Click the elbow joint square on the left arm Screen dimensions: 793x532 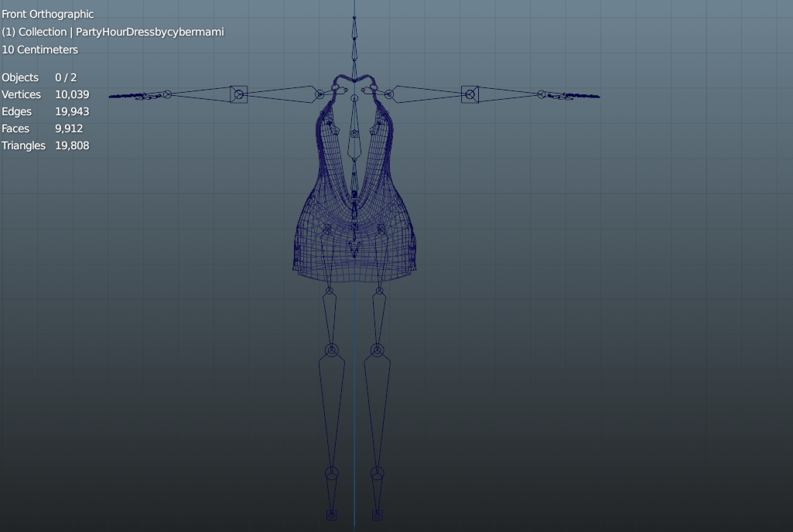[238, 94]
